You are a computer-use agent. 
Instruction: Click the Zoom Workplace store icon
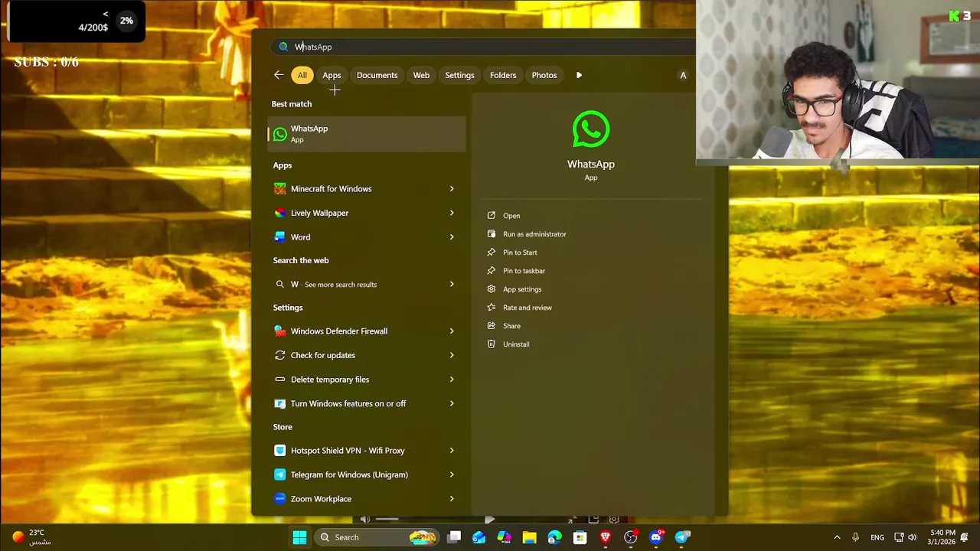pos(279,499)
